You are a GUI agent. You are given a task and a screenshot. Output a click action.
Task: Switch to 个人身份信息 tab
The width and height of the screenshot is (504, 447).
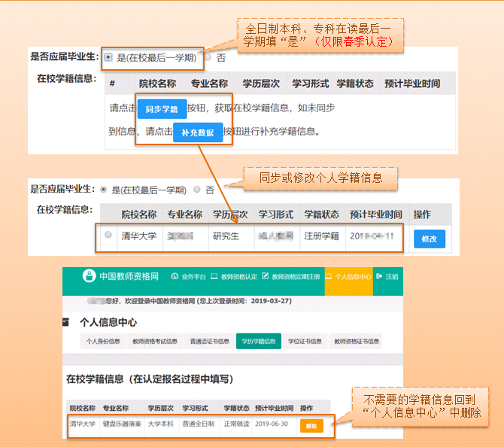click(103, 341)
